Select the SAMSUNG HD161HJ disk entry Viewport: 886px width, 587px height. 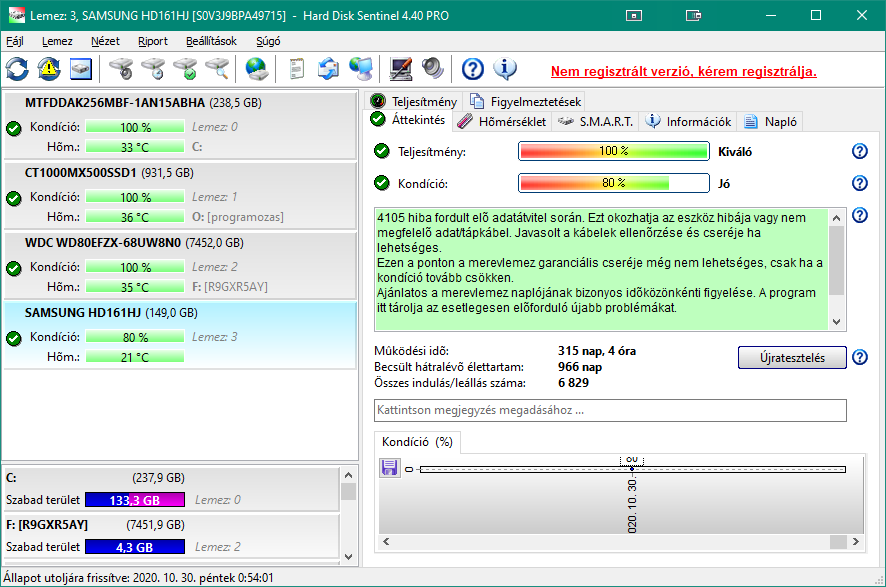coord(180,336)
